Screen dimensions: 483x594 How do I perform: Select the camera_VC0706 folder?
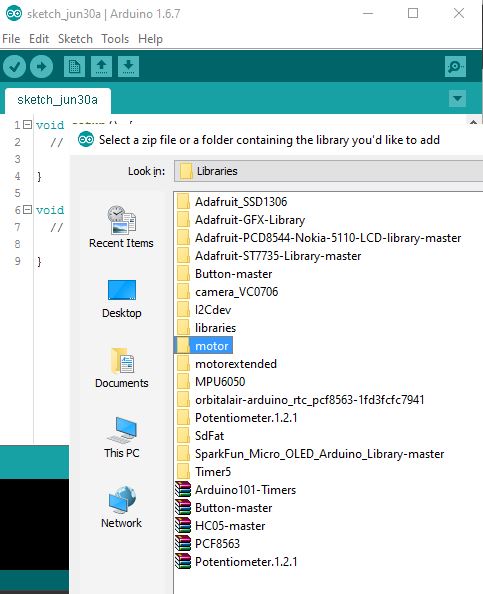(x=227, y=292)
